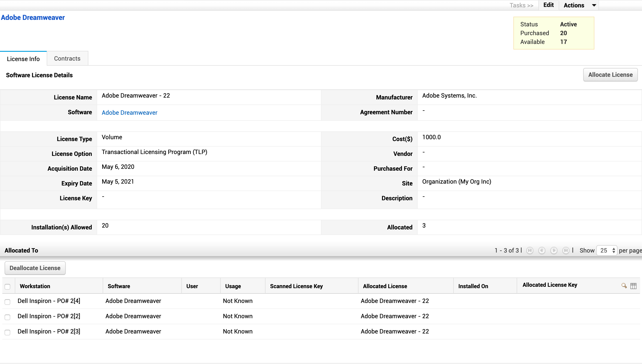Sort by the Workstation column header
Viewport: 642px width, 364px height.
(x=35, y=286)
